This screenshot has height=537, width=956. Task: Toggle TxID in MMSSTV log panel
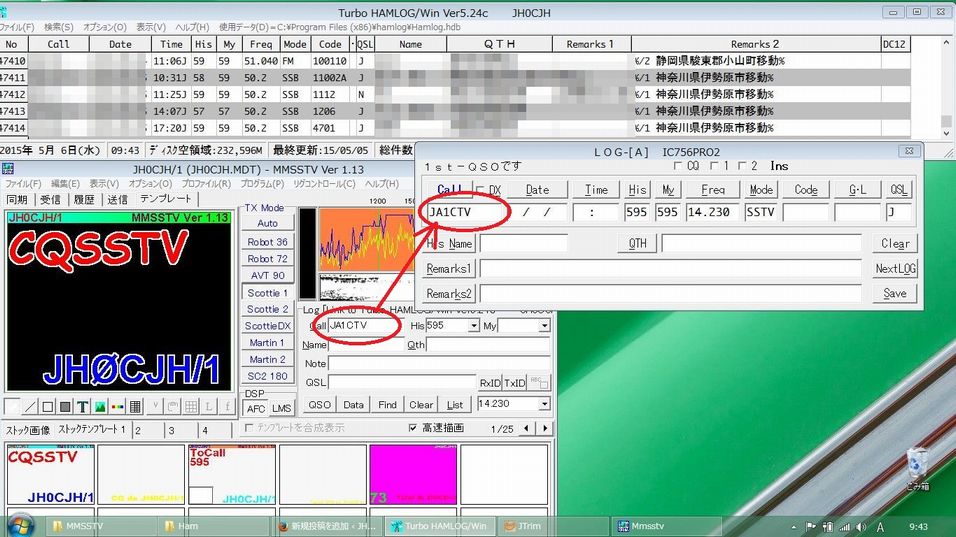[514, 383]
